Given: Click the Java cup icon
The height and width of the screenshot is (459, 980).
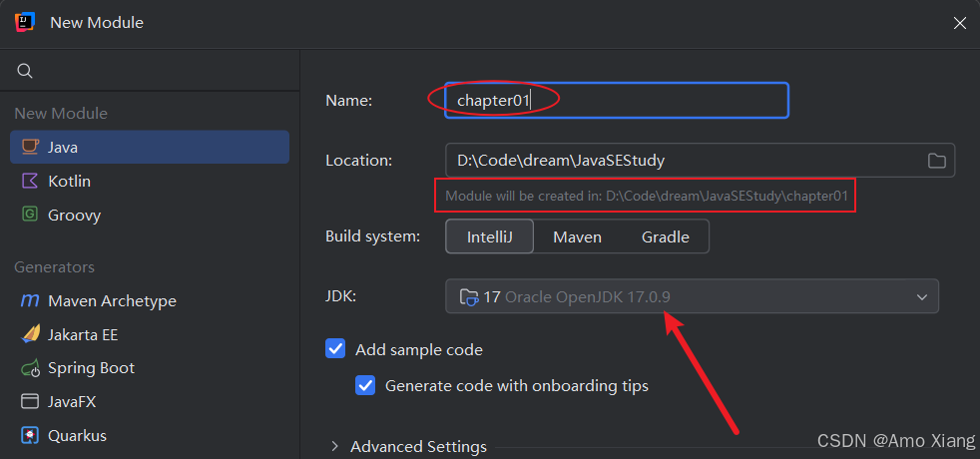Looking at the screenshot, I should coord(30,147).
